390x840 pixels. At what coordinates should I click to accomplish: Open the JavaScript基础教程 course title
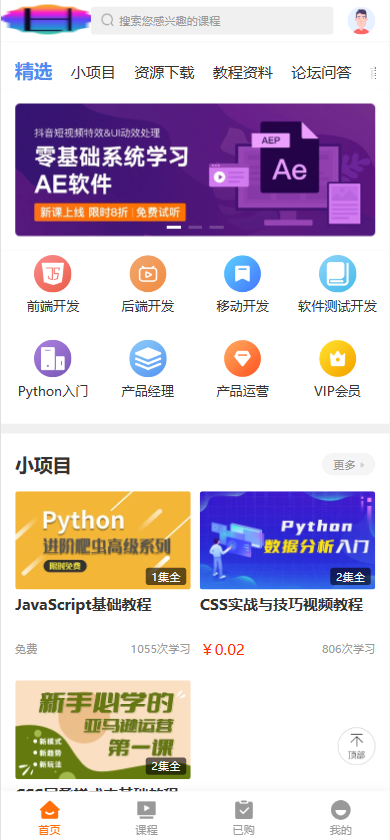coord(83,605)
